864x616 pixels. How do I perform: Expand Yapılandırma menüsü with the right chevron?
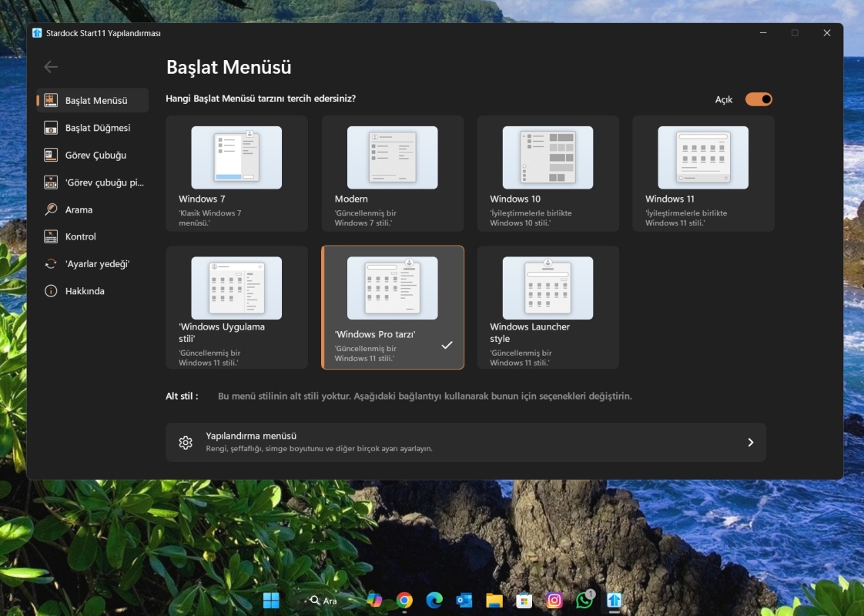tap(750, 442)
